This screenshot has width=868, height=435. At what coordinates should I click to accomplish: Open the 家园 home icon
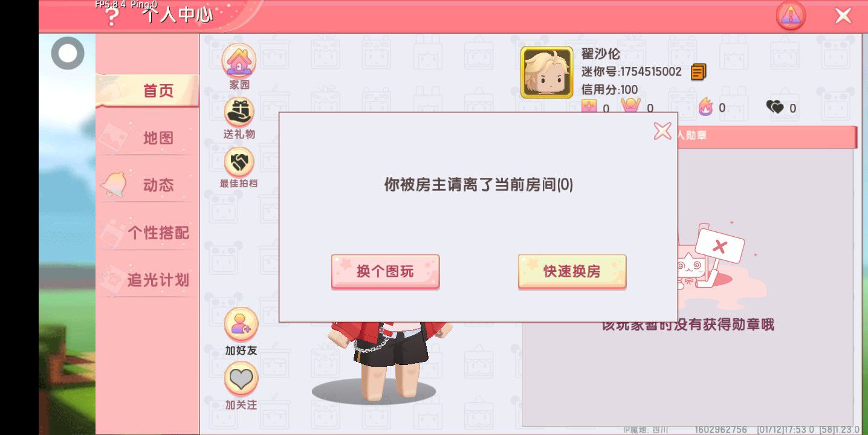[239, 60]
